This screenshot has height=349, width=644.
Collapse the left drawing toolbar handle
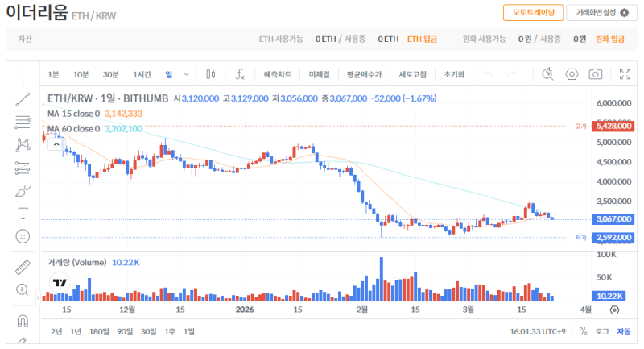click(x=38, y=298)
